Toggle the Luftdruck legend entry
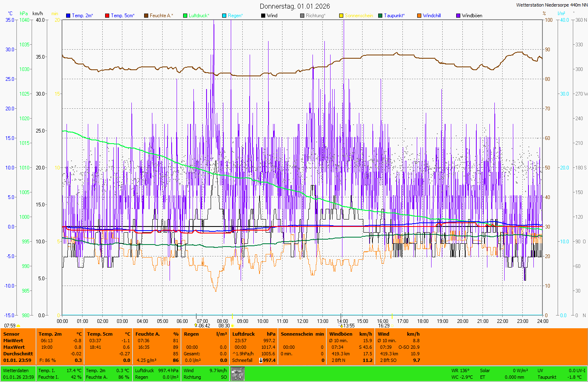The image size is (588, 382). 199,16
